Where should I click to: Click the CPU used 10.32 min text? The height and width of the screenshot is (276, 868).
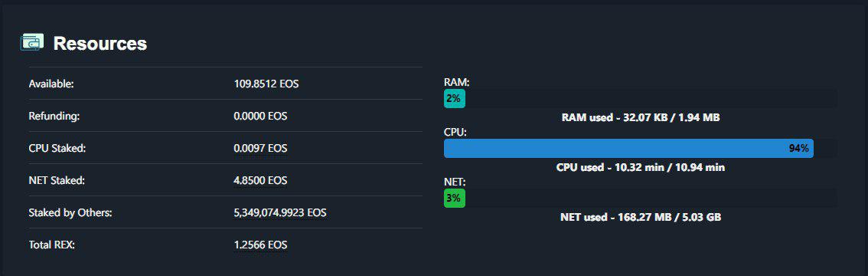click(641, 167)
